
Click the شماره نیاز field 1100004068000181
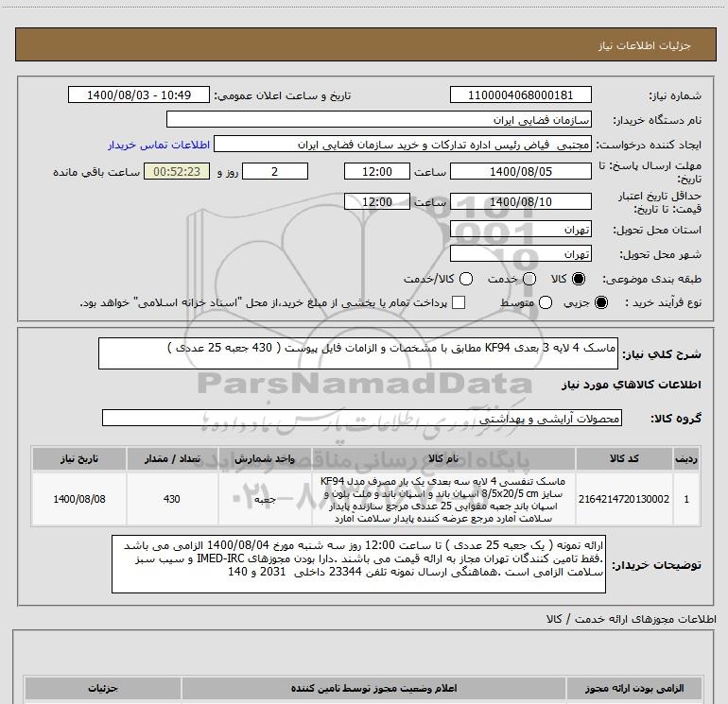coord(520,94)
